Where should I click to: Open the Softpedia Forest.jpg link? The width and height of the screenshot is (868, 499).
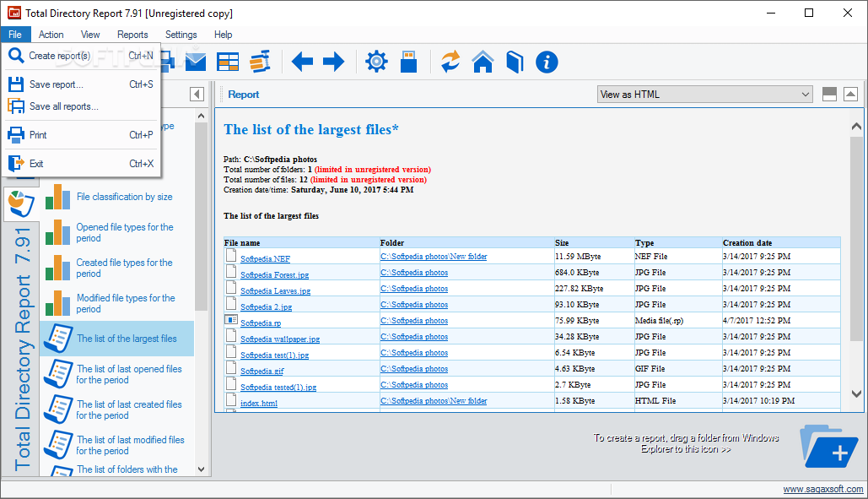pos(275,274)
